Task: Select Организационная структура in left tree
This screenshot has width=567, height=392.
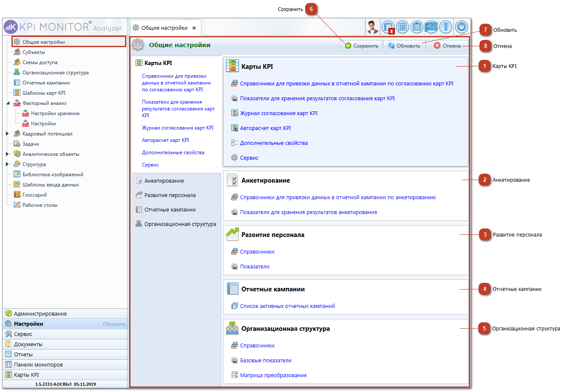Action: tap(56, 73)
